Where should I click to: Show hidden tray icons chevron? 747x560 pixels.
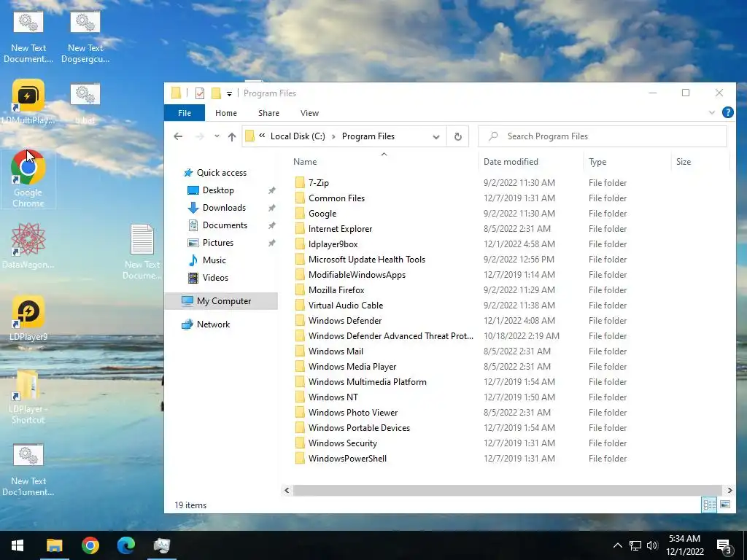pyautogui.click(x=617, y=545)
